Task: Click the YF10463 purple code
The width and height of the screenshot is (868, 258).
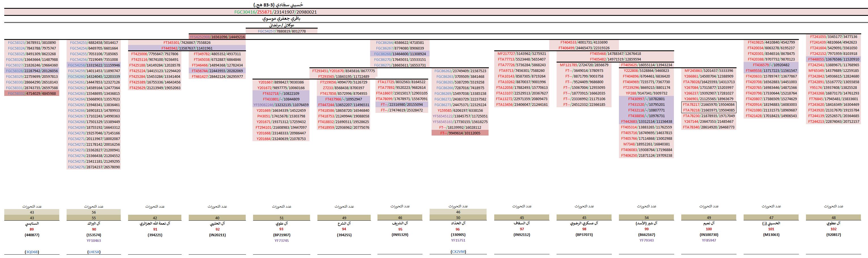Action: [94, 240]
